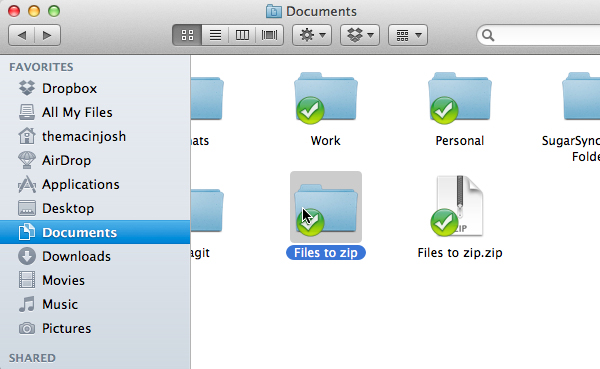Open the Dropbox toolbar dropdown
600x369 pixels.
point(360,35)
